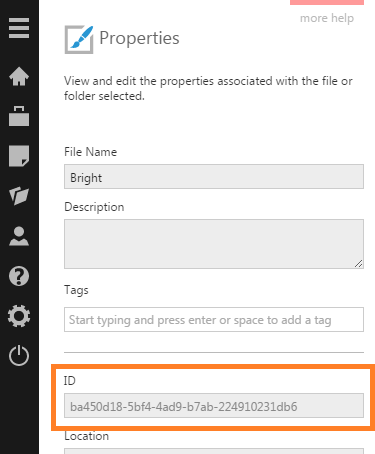Image resolution: width=375 pixels, height=454 pixels.
Task: Click the File Name label
Action: (90, 152)
